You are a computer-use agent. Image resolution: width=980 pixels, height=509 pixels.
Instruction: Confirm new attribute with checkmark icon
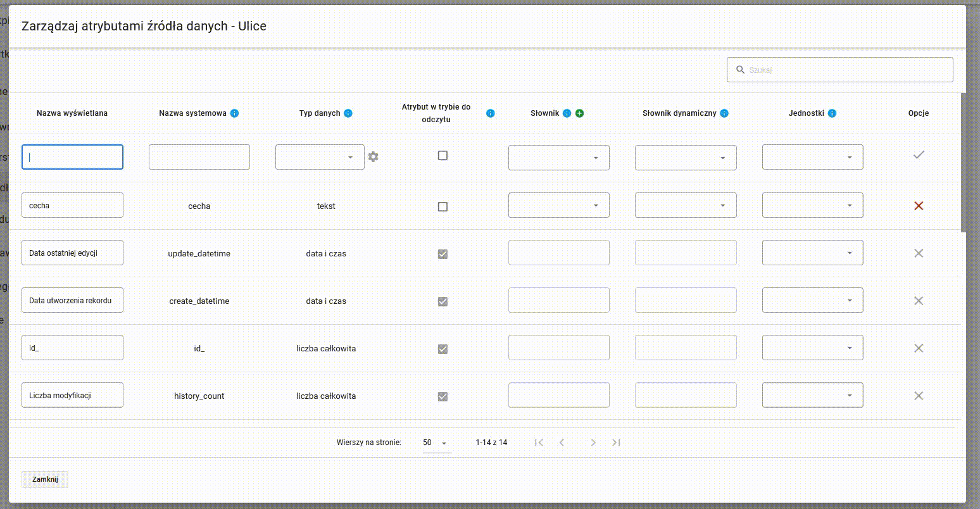click(x=919, y=155)
